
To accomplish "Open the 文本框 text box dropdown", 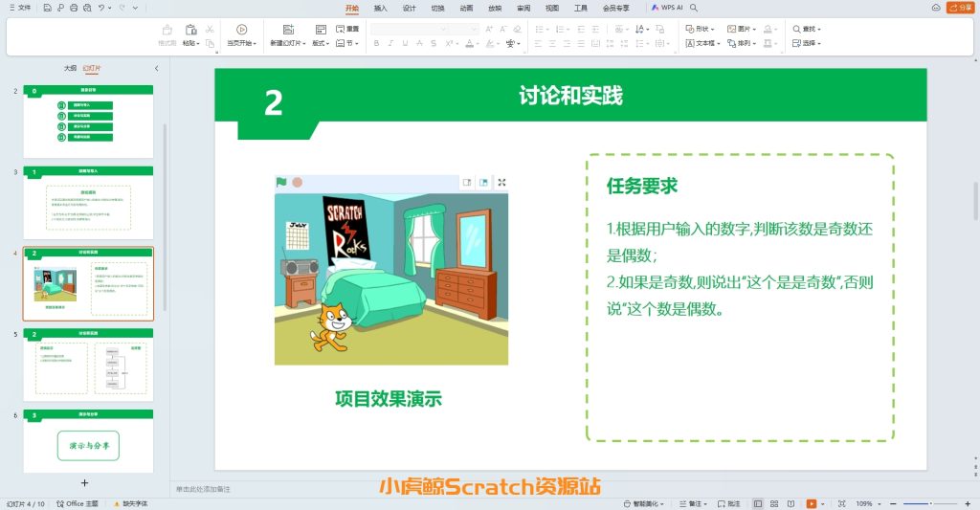I will click(702, 43).
